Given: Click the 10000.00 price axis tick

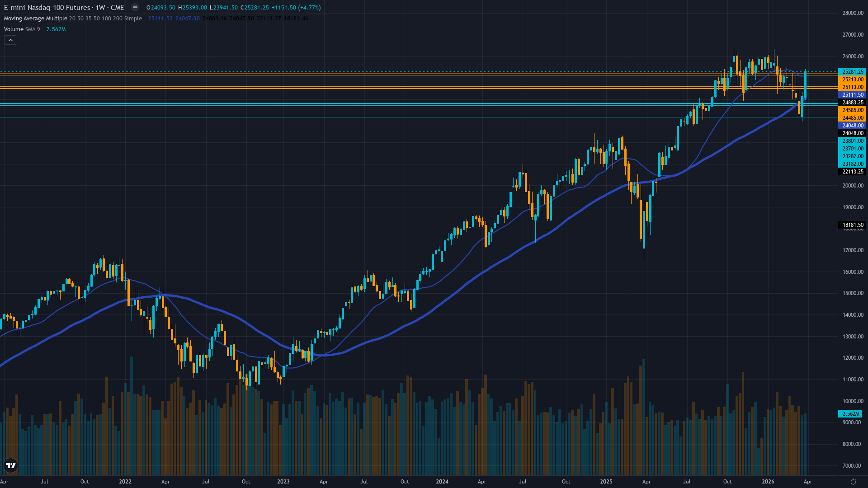Looking at the screenshot, I should [853, 401].
